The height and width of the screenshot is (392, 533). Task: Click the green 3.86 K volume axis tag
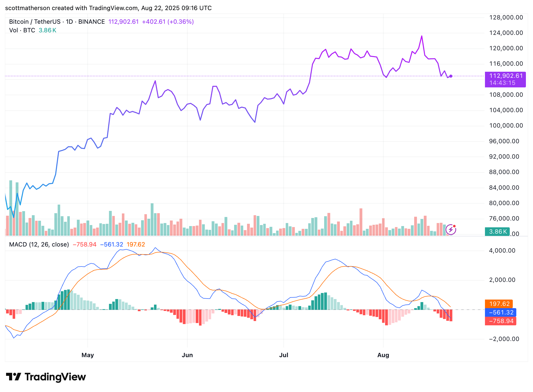tap(498, 232)
